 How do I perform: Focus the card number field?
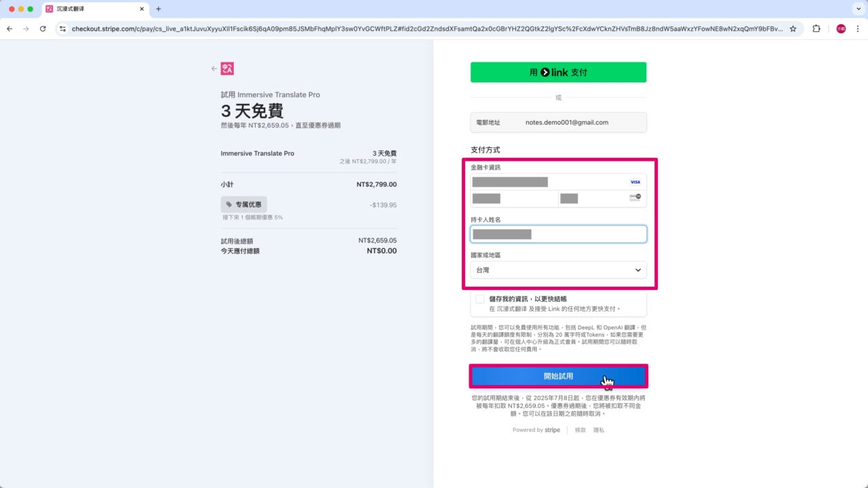(x=558, y=182)
